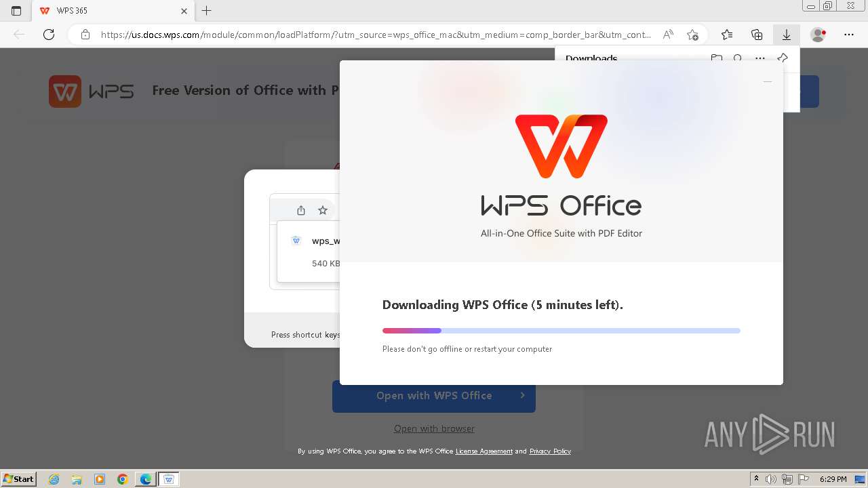
Task: Click the address bar URL
Action: click(376, 35)
